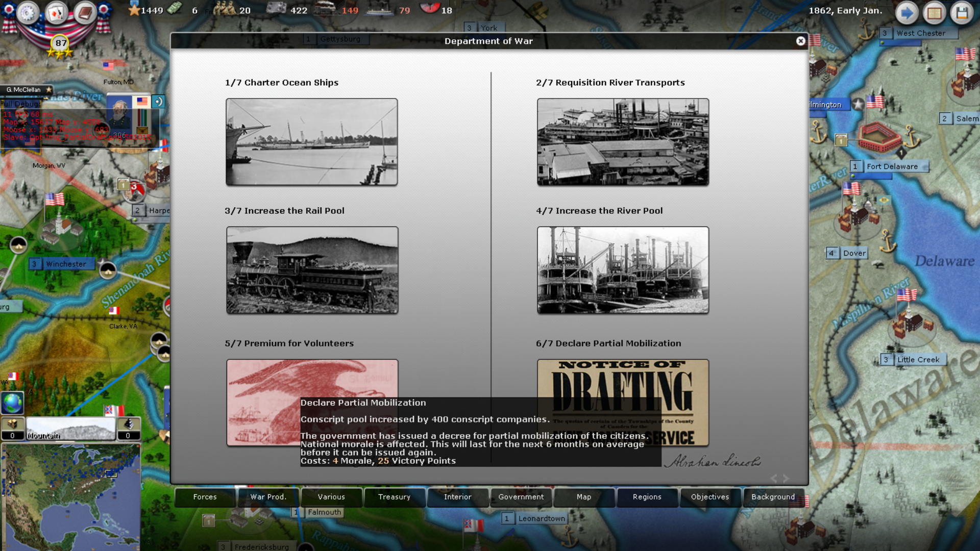Go to previous decisions page arrow
The image size is (980, 551).
pos(773,478)
